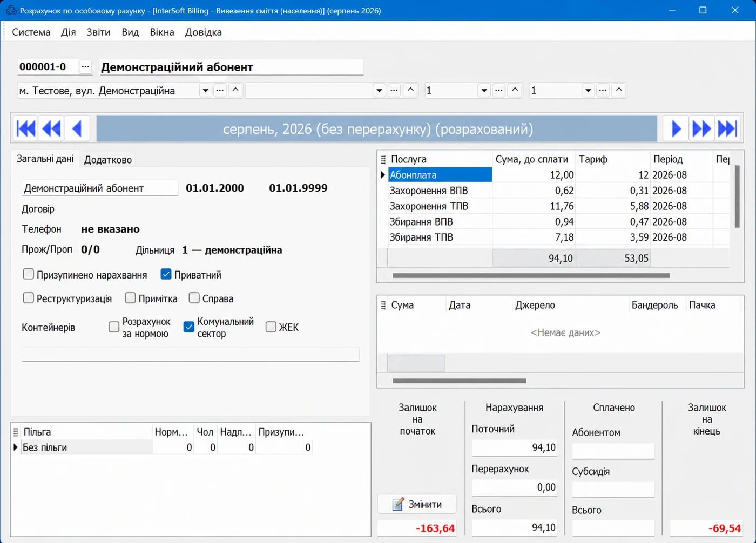Click the Джерело column header in payments
Viewport: 756px width, 543px height.
[570, 305]
